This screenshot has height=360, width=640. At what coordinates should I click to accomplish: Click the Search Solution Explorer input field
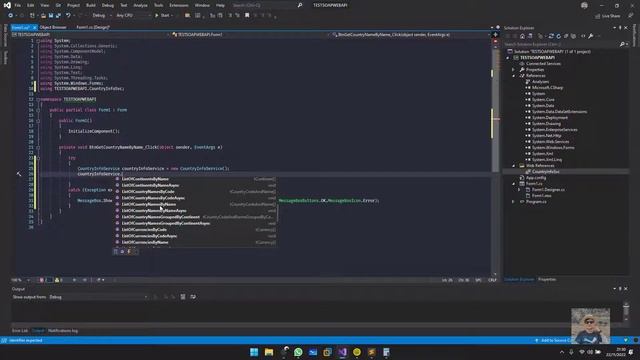coord(562,44)
